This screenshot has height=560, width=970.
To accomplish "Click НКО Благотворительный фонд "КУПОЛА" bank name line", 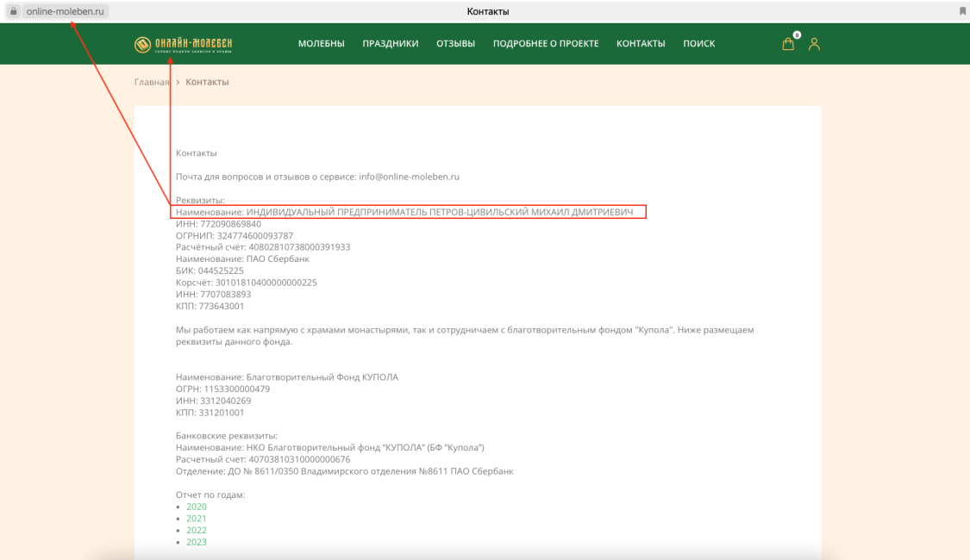I will [329, 447].
